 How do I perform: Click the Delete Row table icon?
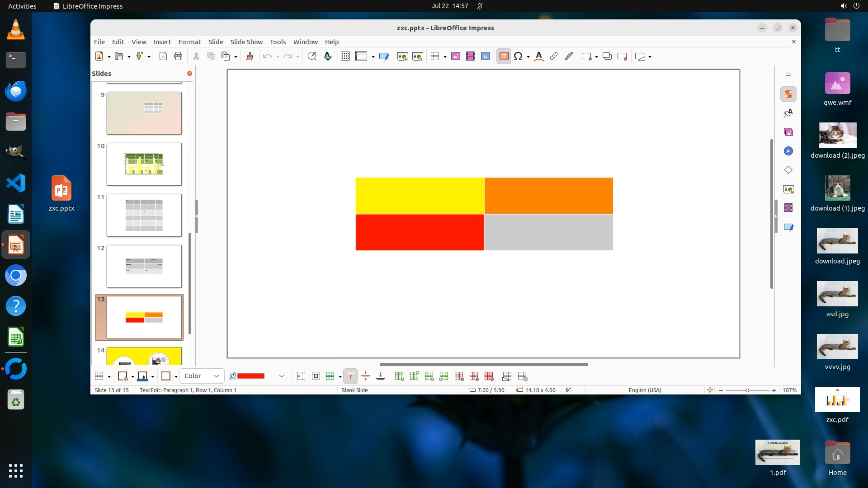point(459,376)
